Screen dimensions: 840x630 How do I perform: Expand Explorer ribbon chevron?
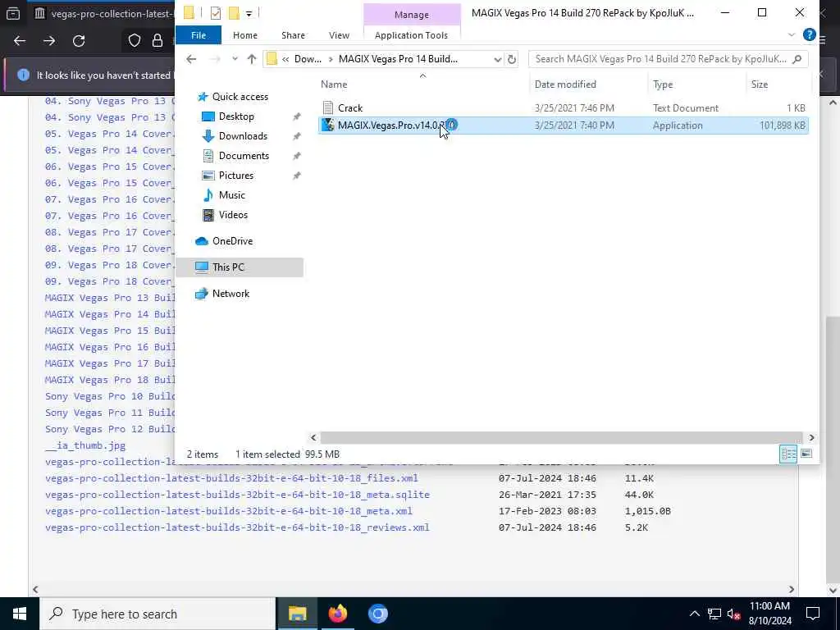coord(792,34)
